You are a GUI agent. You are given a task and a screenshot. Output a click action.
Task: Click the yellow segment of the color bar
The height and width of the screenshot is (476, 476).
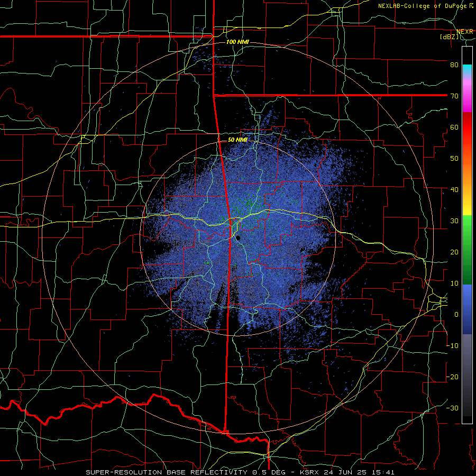467,205
